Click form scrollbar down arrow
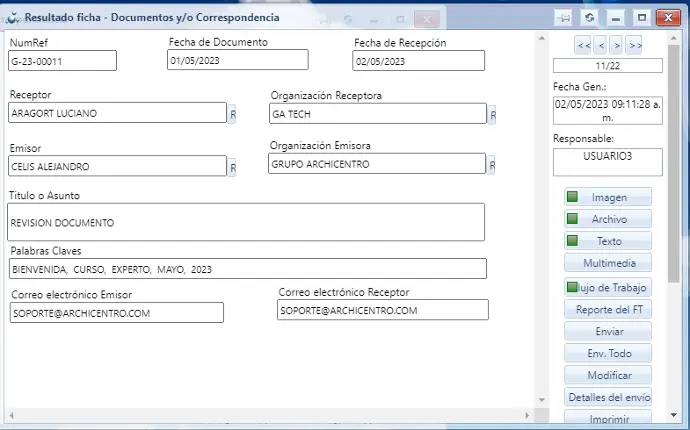The height and width of the screenshot is (430, 690). click(x=542, y=400)
